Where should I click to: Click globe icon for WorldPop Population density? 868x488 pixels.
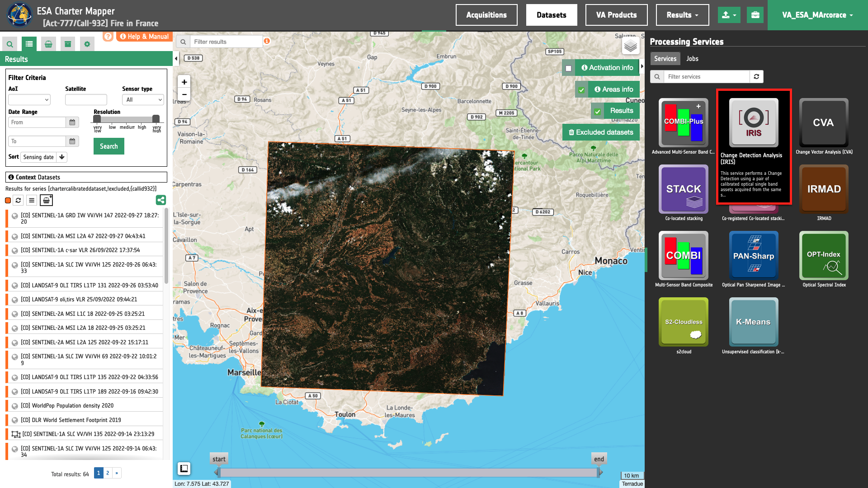pyautogui.click(x=15, y=406)
